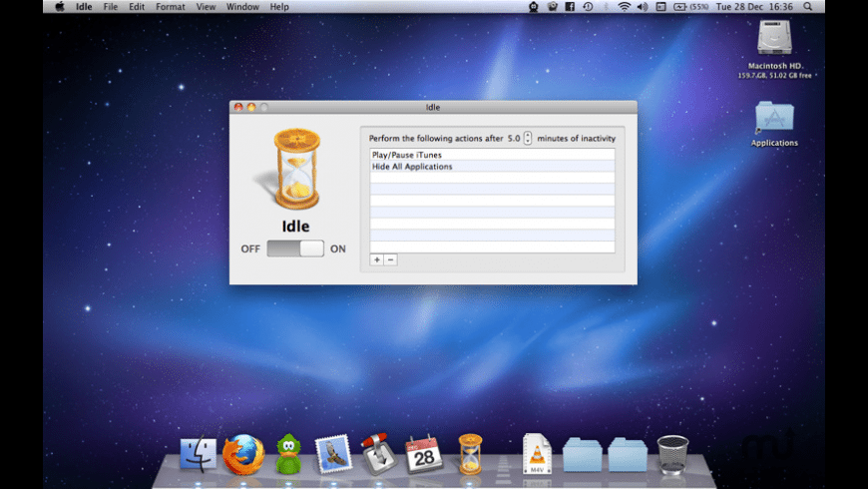The image size is (868, 489).
Task: Open the Help menu
Action: [x=279, y=7]
